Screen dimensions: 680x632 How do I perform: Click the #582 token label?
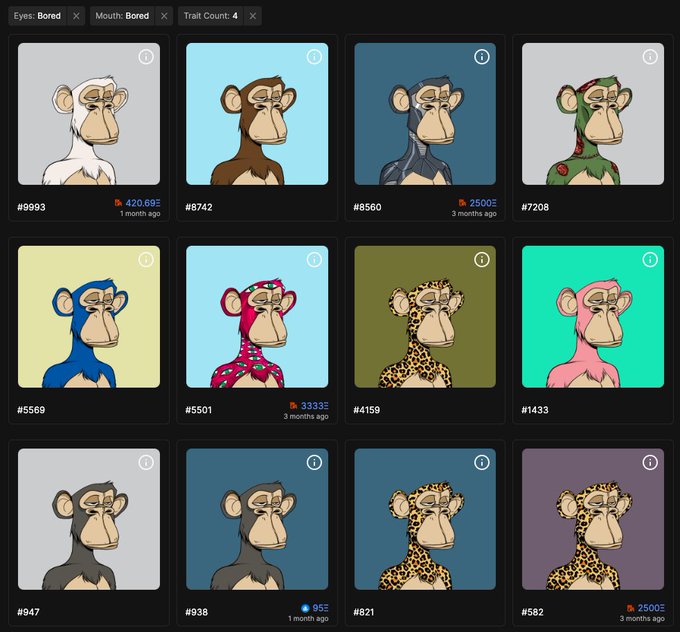coord(532,612)
